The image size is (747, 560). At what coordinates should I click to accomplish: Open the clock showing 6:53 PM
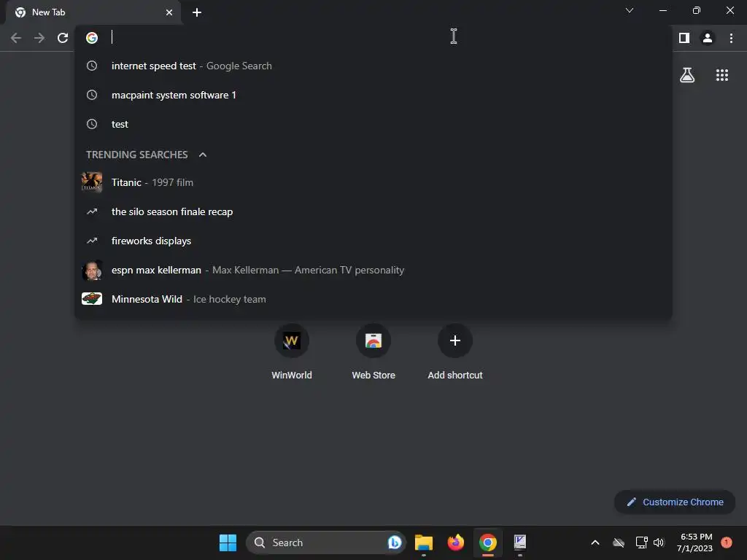click(695, 542)
